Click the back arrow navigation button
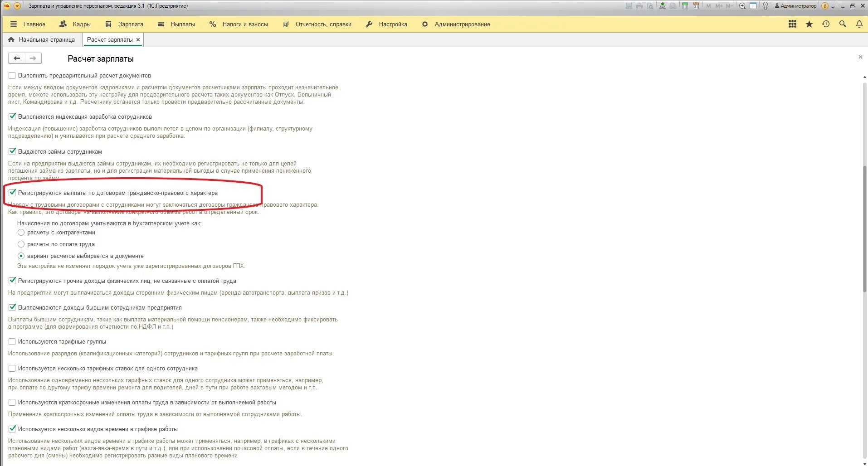Image resolution: width=868 pixels, height=466 pixels. 17,58
